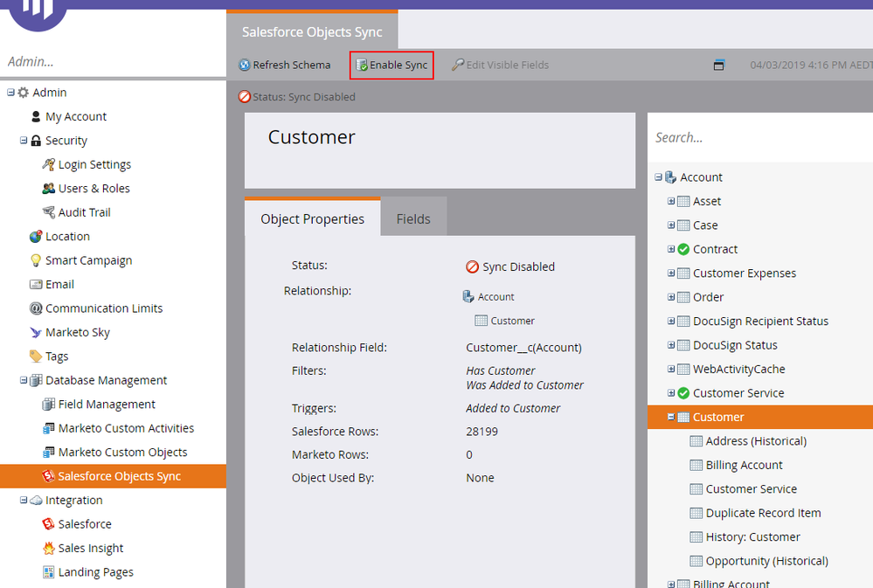Open Salesforce under Integration

click(85, 524)
